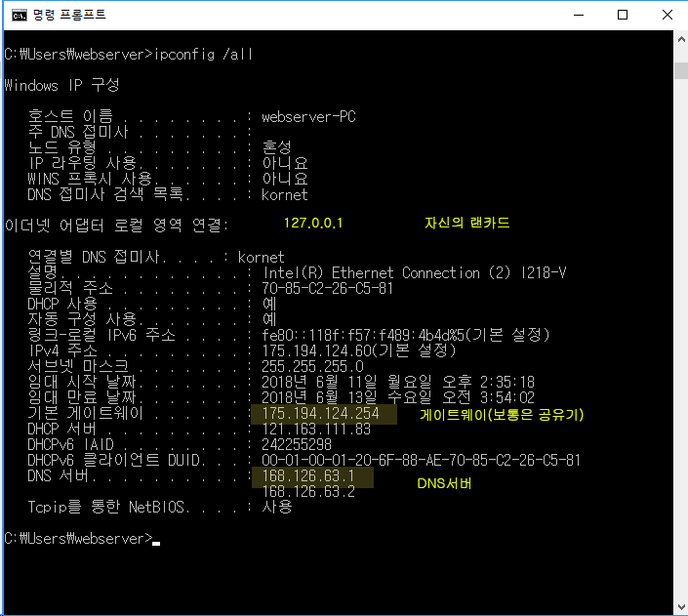Select the primary DNS server '168.126.63.1'
The width and height of the screenshot is (688, 616).
click(308, 476)
